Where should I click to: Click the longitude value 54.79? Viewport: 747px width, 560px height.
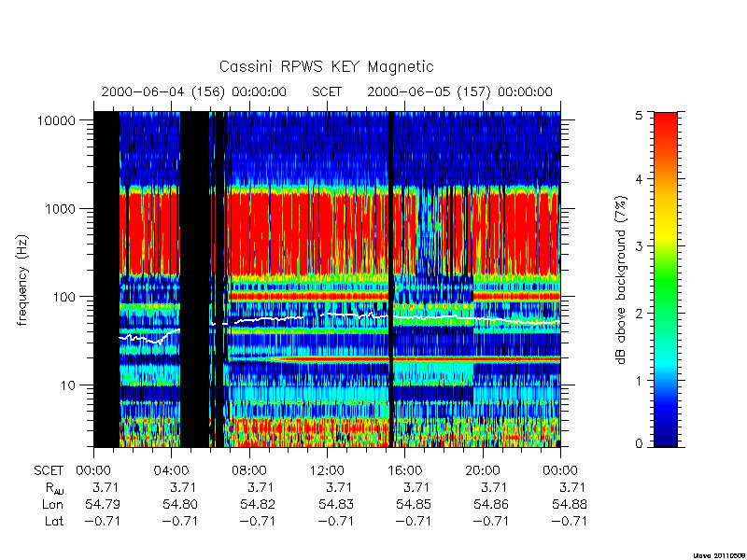(x=102, y=504)
